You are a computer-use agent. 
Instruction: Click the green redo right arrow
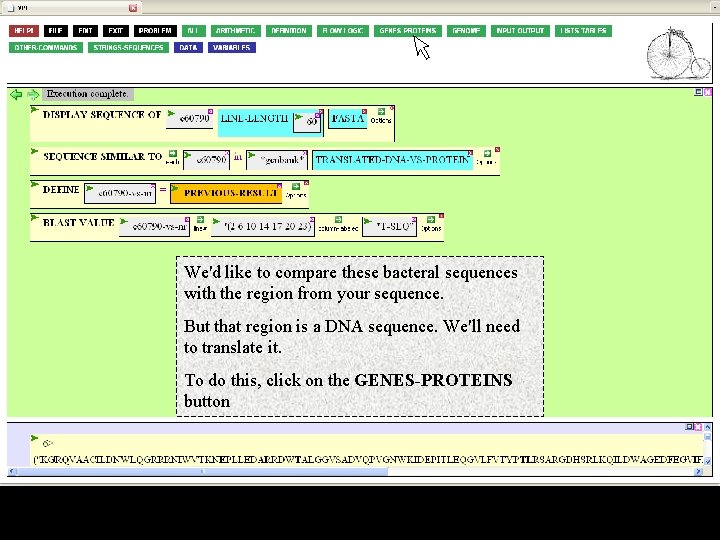click(33, 95)
